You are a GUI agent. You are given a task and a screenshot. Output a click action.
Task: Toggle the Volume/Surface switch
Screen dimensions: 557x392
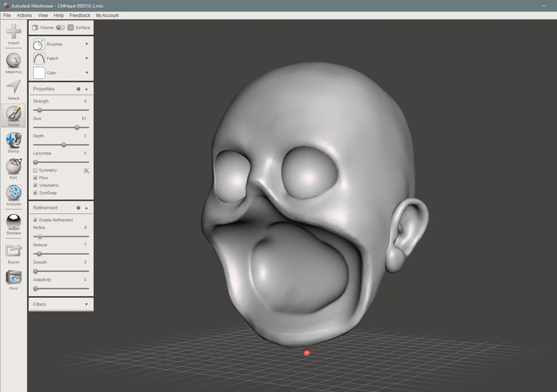pos(60,28)
